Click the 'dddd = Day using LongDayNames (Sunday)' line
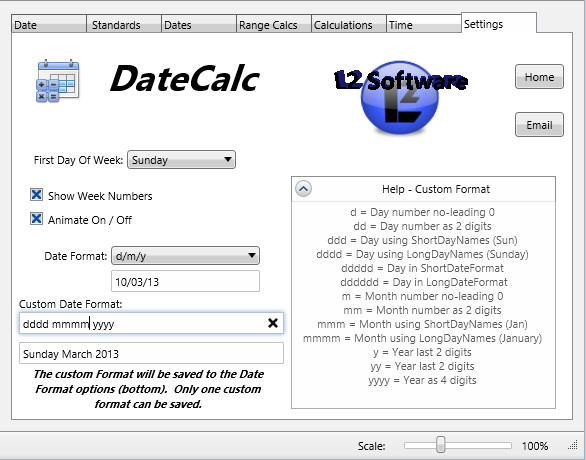Image resolution: width=586 pixels, height=460 pixels. [x=422, y=254]
